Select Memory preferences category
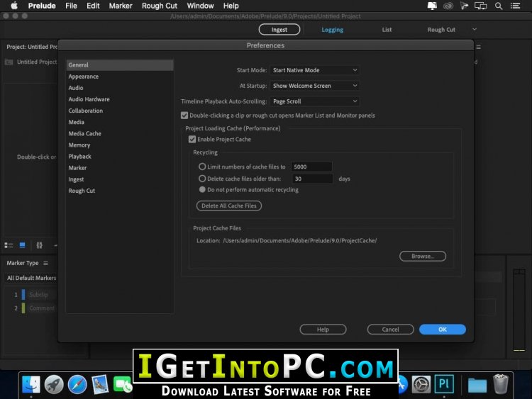This screenshot has height=399, width=532. click(120, 145)
